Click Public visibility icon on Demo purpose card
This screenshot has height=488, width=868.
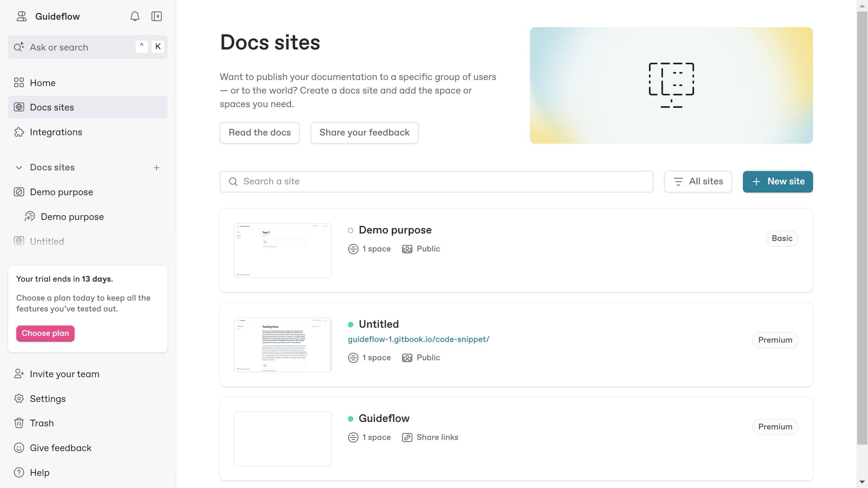click(x=407, y=249)
